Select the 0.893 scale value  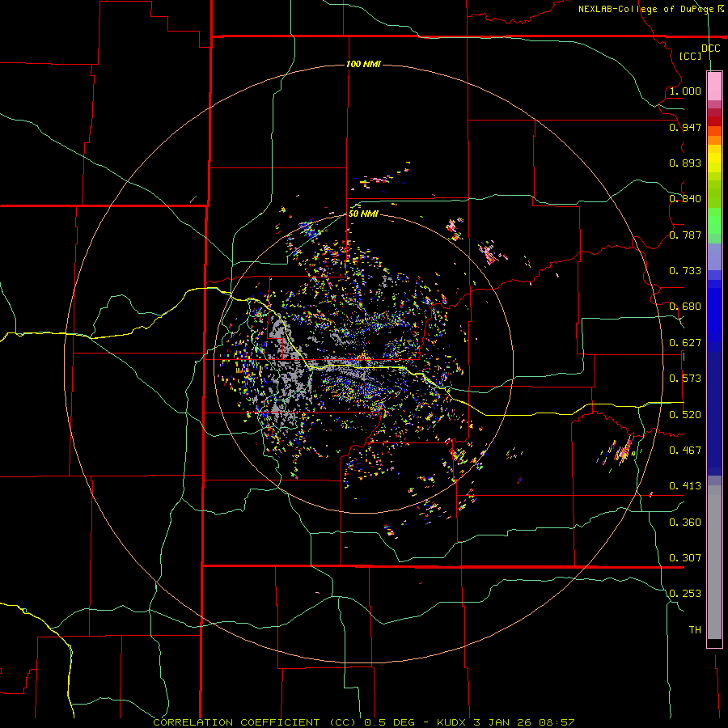(x=685, y=163)
